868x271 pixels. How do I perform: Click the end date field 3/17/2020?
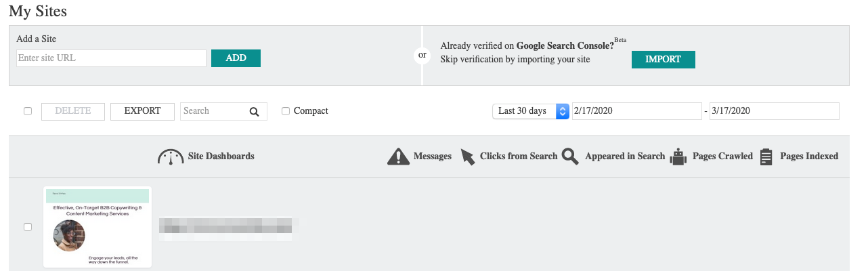tap(774, 111)
